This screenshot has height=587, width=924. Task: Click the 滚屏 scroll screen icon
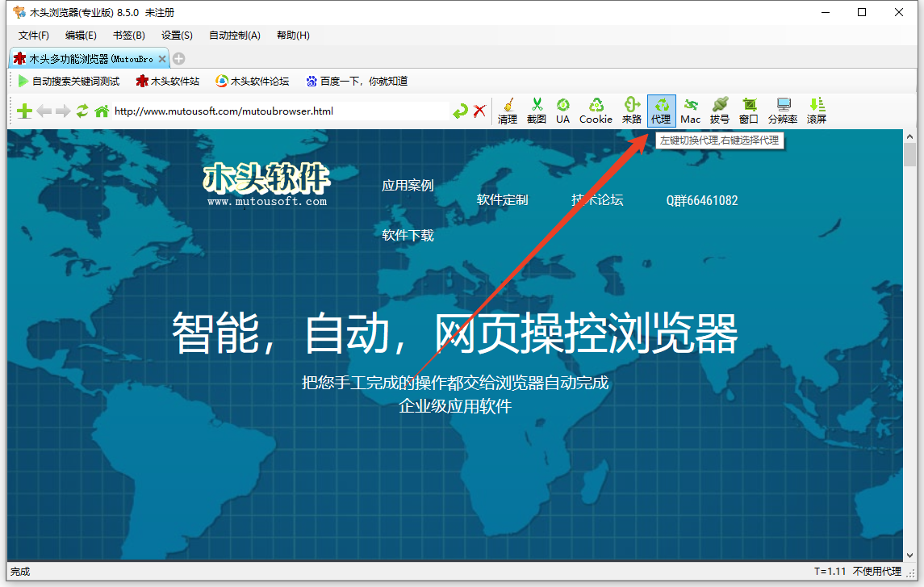click(x=816, y=109)
